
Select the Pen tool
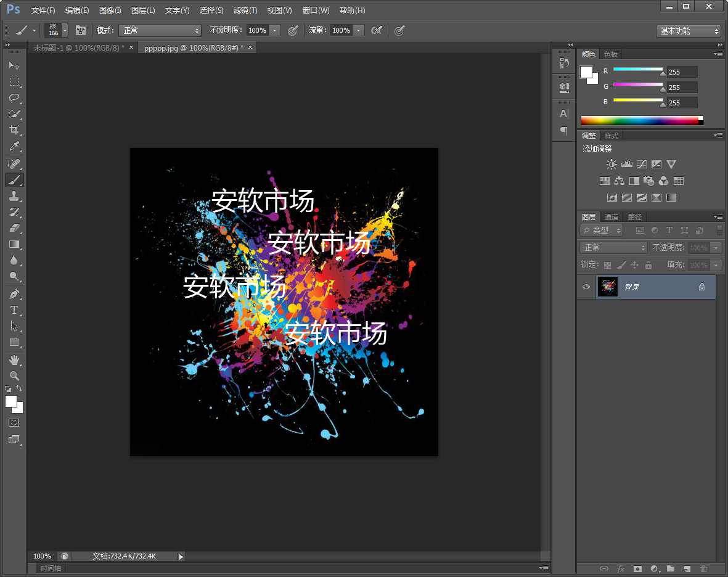click(14, 294)
